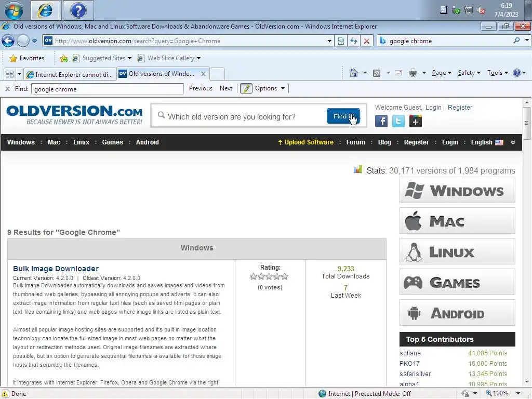This screenshot has width=532, height=399.
Task: Close the Find bar with its X
Action: point(7,89)
